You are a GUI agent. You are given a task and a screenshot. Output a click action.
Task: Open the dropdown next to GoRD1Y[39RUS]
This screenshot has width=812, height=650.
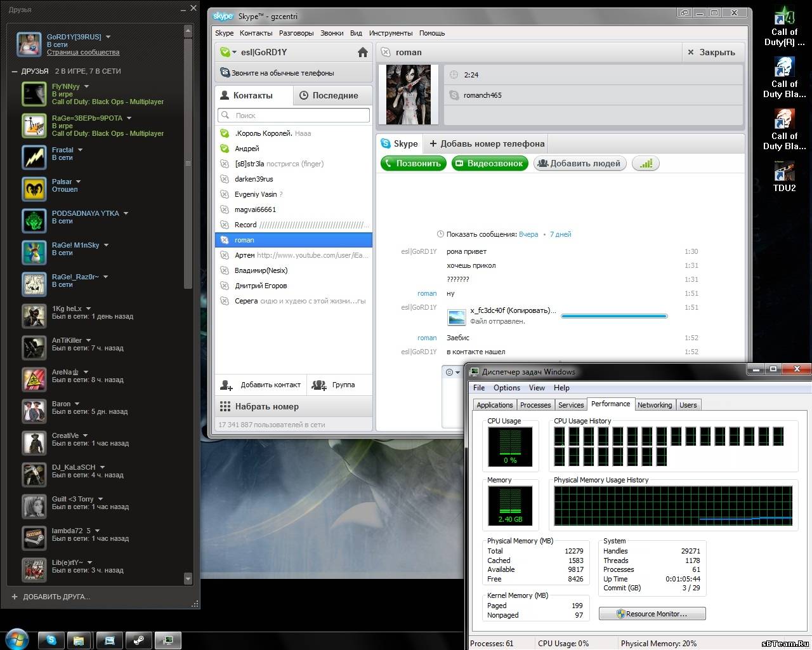pyautogui.click(x=108, y=37)
